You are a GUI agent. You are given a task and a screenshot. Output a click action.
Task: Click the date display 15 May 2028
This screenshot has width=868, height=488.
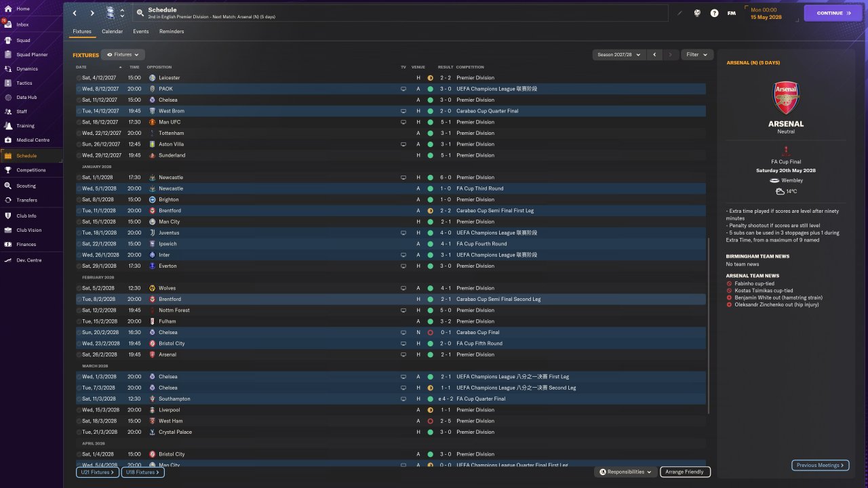tap(765, 17)
